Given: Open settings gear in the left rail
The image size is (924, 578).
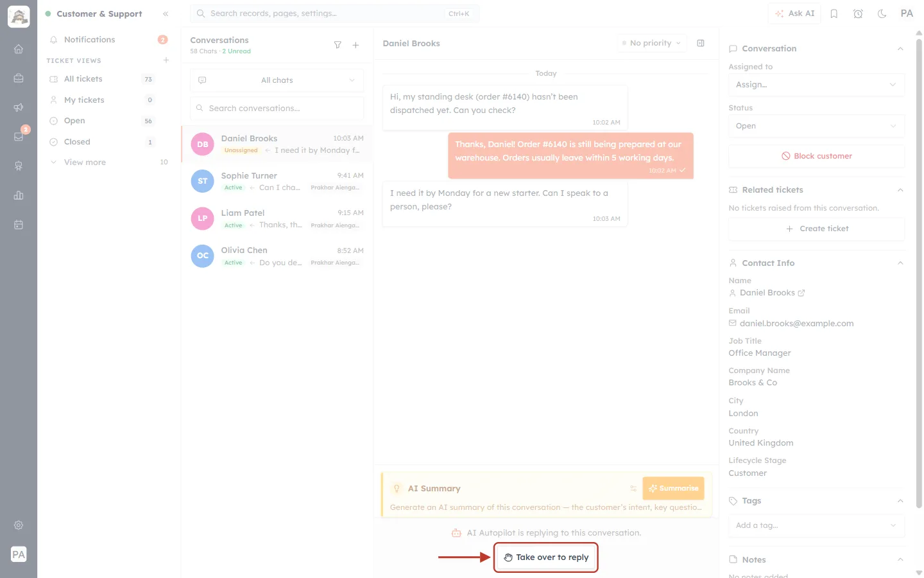Looking at the screenshot, I should pos(19,525).
